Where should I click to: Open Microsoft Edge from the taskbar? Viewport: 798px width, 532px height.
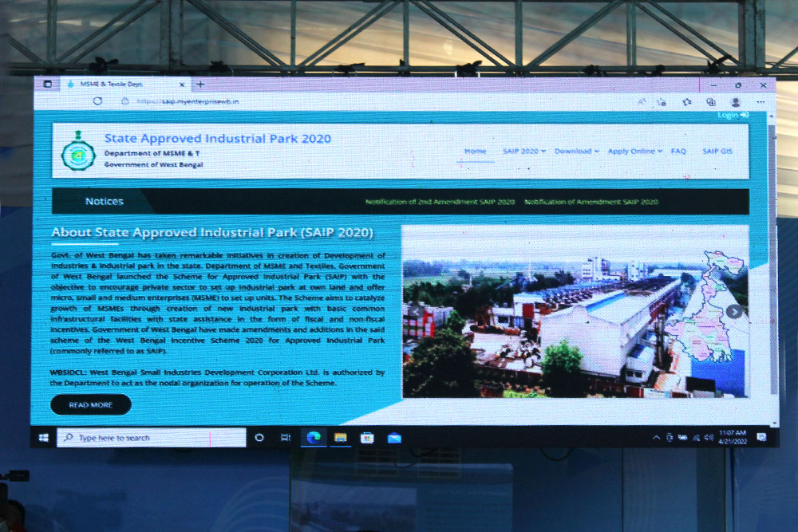pyautogui.click(x=313, y=438)
